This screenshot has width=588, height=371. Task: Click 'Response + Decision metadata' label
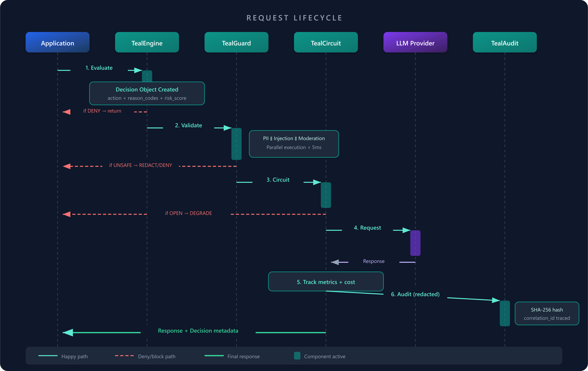[198, 331]
